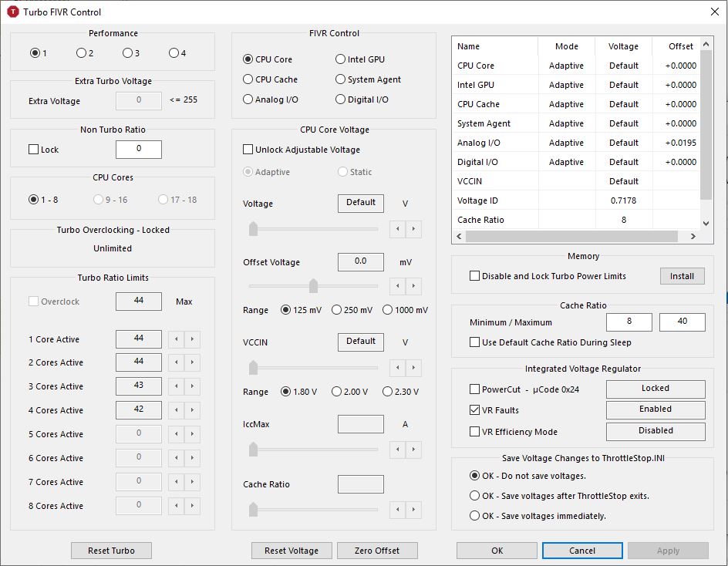Click the ThrottleStop icon in title bar
The height and width of the screenshot is (566, 728).
coord(12,12)
